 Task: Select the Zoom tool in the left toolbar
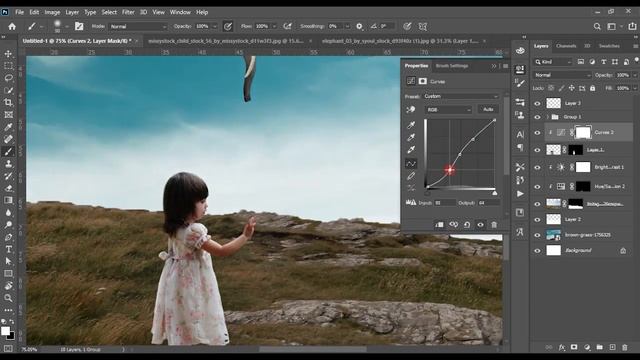click(x=8, y=298)
